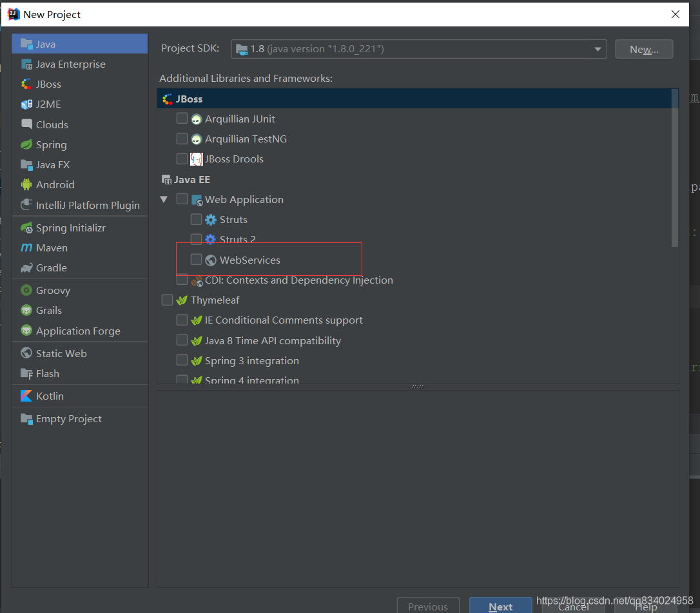The height and width of the screenshot is (613, 700).
Task: Click the Thymeleaf label text
Action: point(215,300)
